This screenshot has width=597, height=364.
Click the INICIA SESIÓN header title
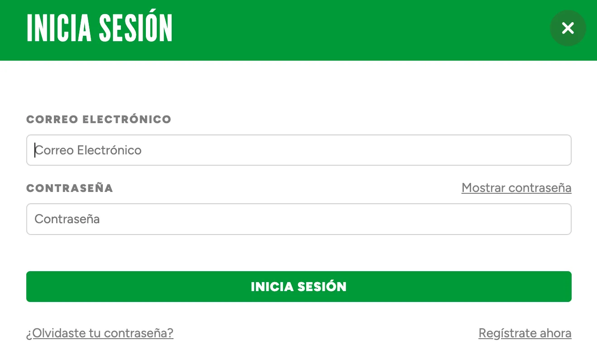tap(99, 27)
